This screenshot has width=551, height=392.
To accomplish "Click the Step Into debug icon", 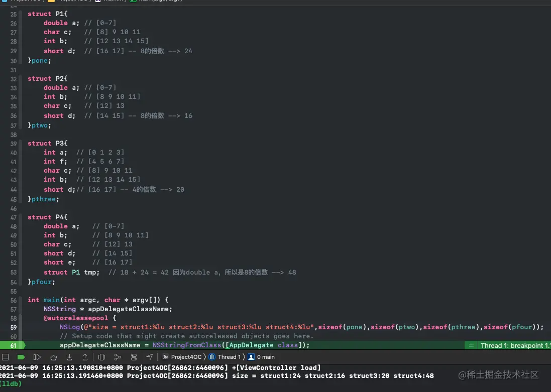I will (70, 357).
